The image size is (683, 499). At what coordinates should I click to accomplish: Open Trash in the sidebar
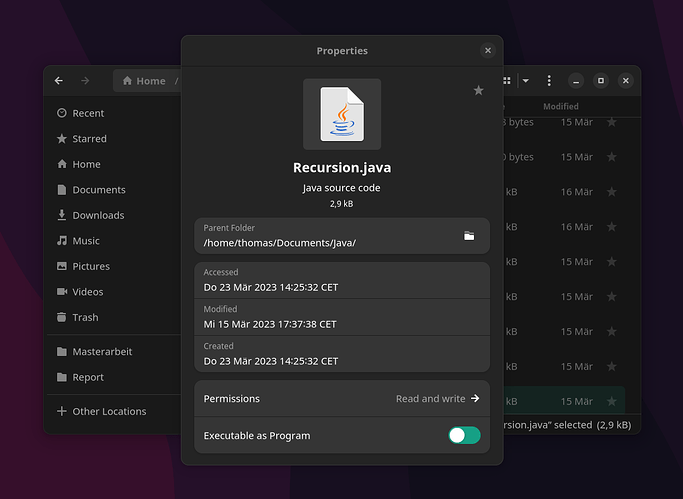113,317
